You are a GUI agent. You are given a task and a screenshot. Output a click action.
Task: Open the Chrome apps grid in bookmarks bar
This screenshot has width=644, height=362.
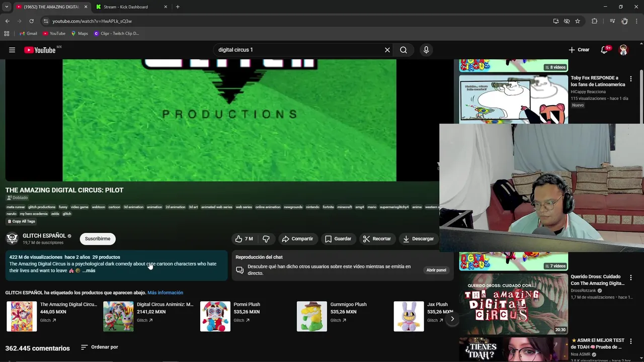(x=7, y=34)
